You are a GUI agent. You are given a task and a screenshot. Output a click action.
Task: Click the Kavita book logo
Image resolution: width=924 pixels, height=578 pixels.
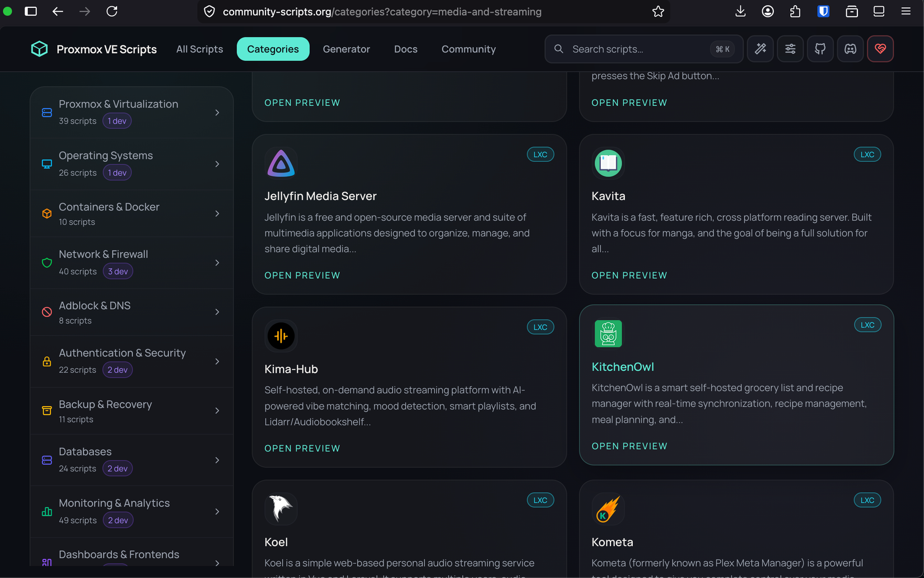click(608, 163)
